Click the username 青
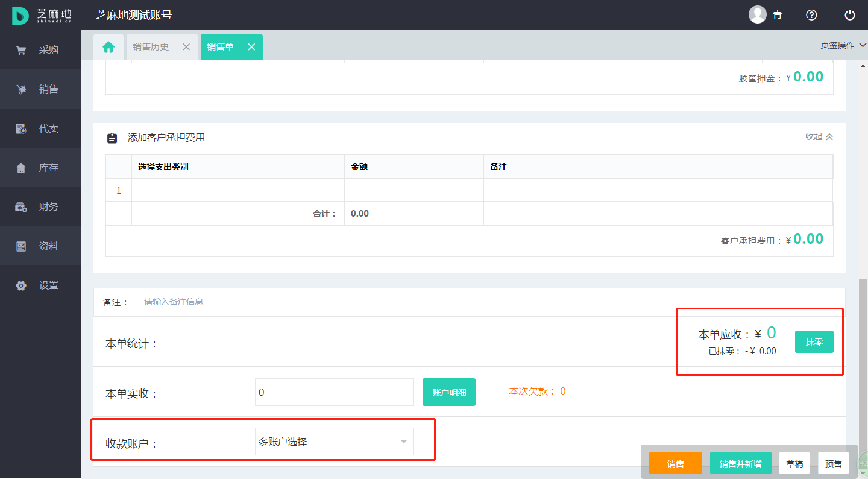The height and width of the screenshot is (479, 868). (778, 15)
